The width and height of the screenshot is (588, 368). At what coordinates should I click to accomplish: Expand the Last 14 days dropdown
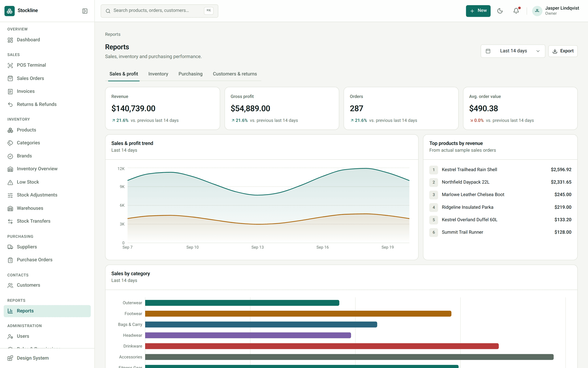[x=513, y=51]
